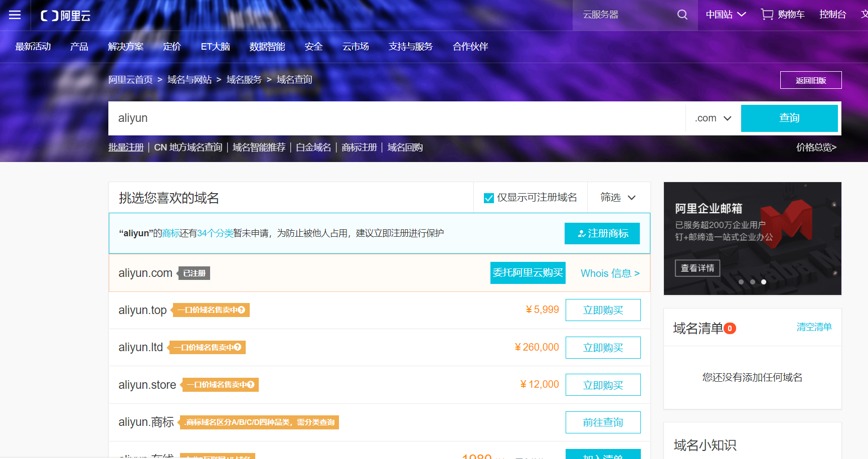Open the 合作伙伴 menu item
Screen dimensions: 868x459
470,47
